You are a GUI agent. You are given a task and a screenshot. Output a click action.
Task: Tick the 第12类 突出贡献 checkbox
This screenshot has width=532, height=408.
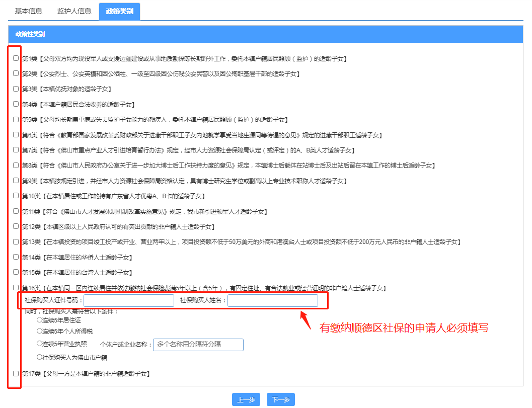[16, 226]
